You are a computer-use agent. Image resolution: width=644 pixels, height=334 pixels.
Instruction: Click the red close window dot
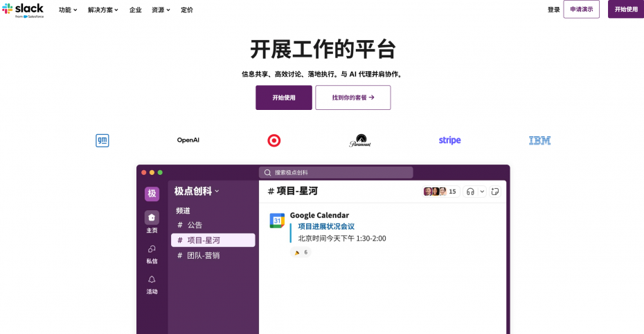tap(144, 173)
